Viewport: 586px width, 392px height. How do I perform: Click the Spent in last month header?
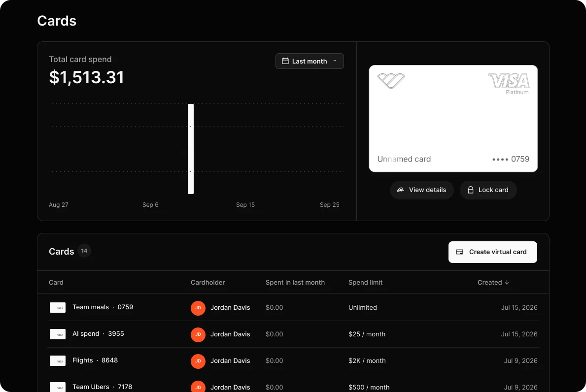click(295, 283)
